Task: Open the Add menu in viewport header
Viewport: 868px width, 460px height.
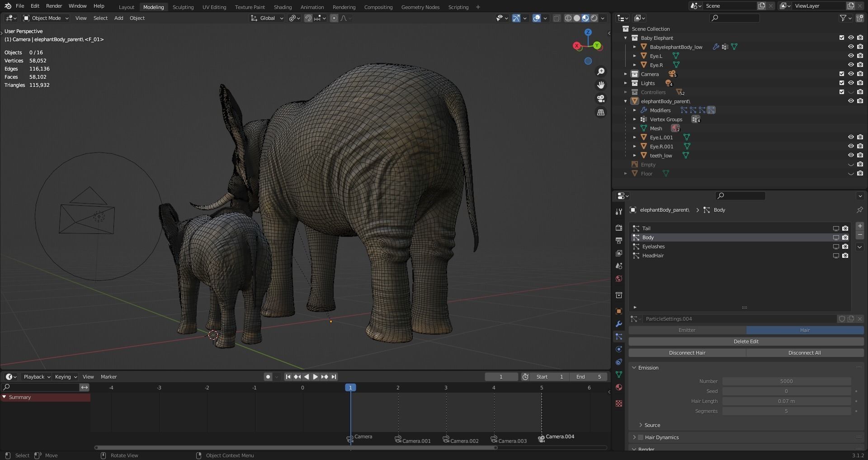Action: point(118,18)
